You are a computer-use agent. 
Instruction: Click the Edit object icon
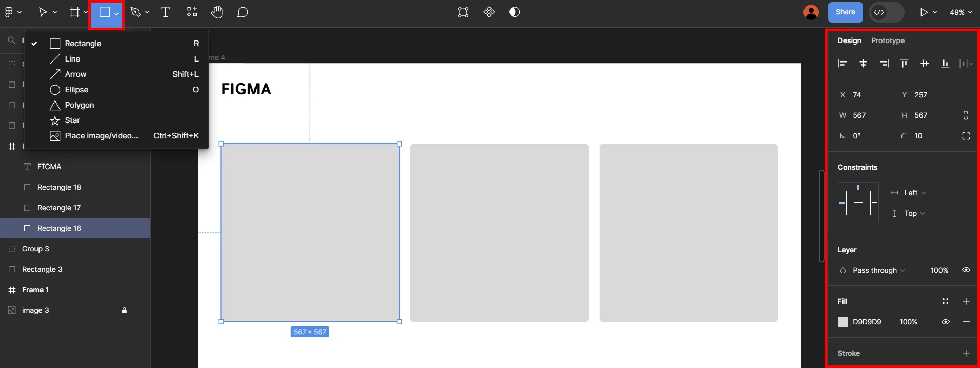pyautogui.click(x=463, y=12)
